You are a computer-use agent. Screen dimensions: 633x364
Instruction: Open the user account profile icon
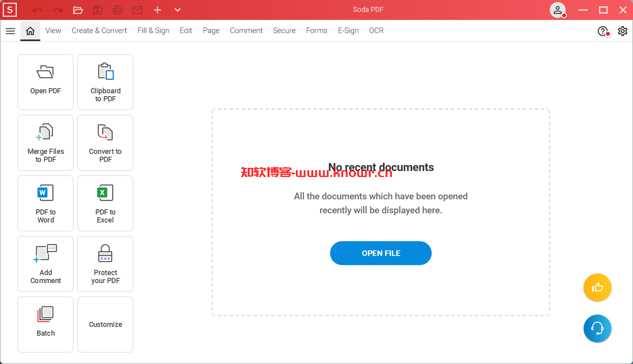(x=558, y=10)
